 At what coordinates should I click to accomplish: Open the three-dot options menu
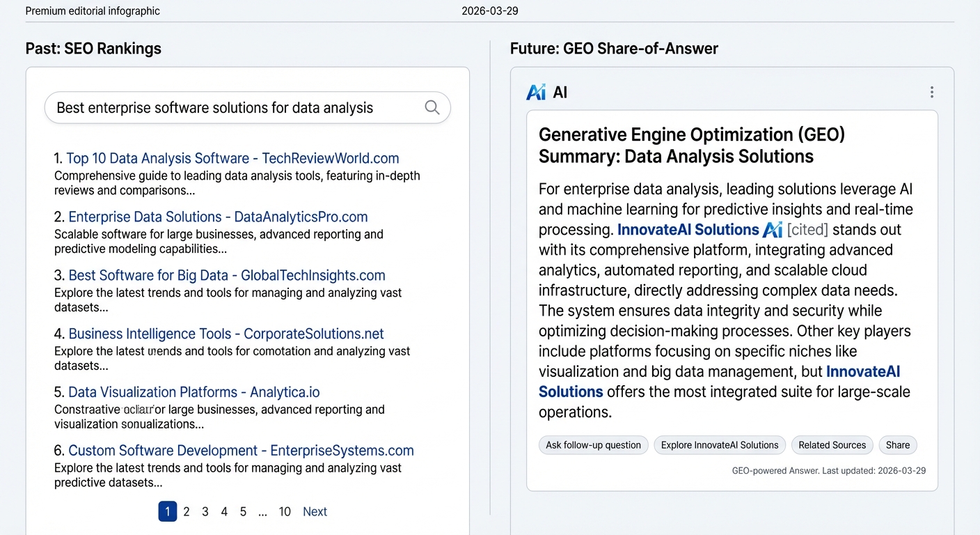click(x=931, y=91)
